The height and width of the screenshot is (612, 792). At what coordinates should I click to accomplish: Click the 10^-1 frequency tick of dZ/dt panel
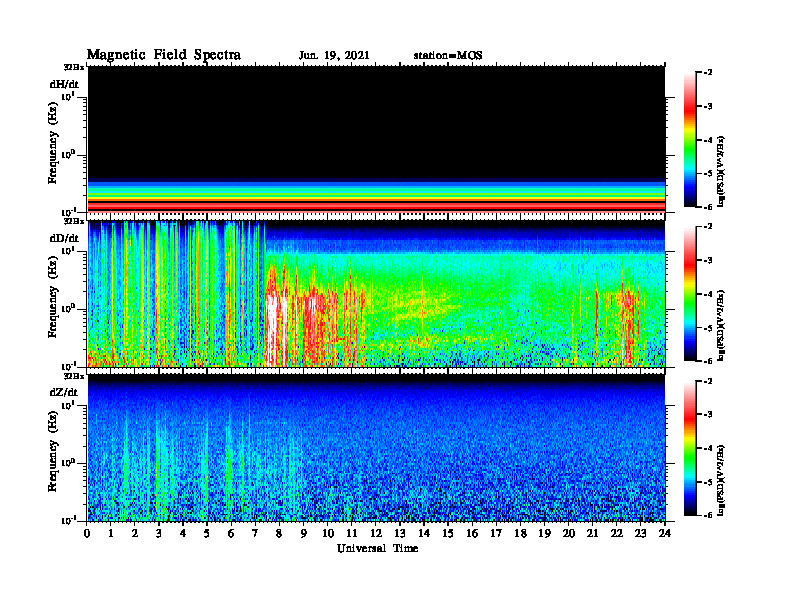(x=69, y=520)
